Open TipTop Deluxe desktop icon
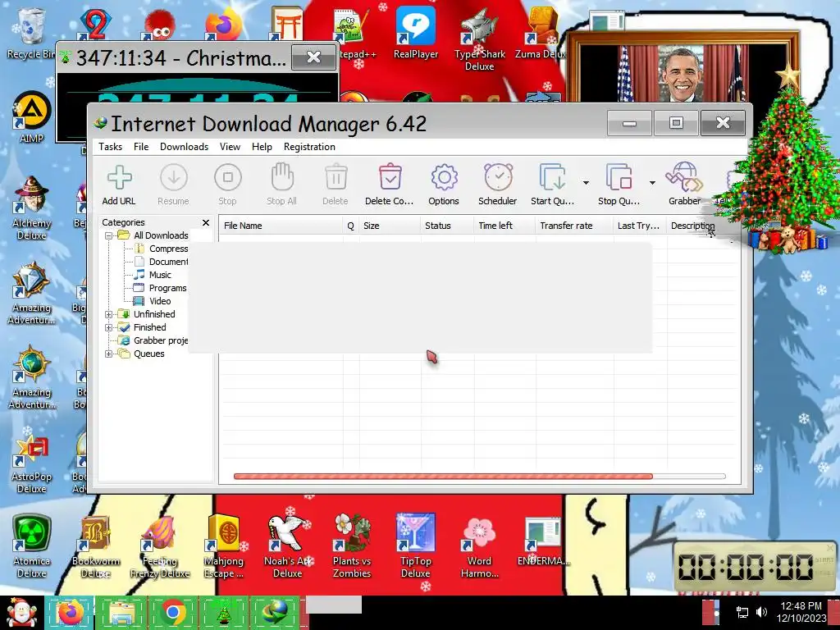The image size is (840, 630). pos(416,546)
